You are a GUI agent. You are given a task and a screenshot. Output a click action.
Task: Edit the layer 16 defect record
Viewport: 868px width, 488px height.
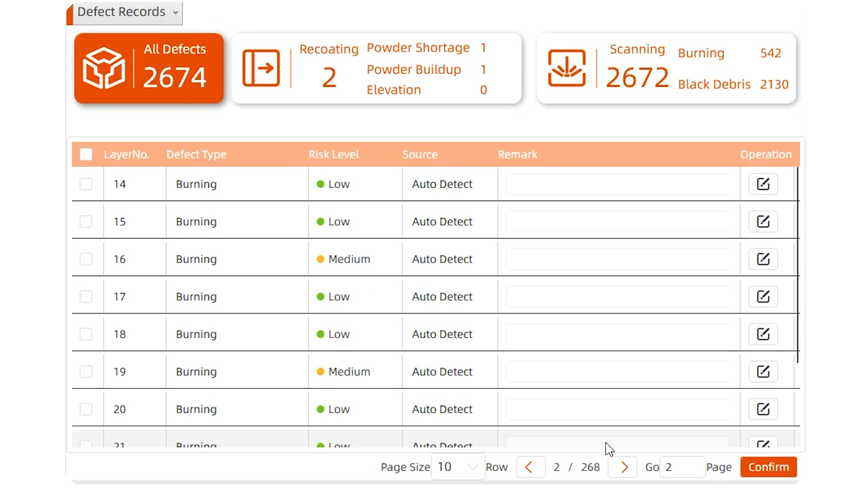763,259
